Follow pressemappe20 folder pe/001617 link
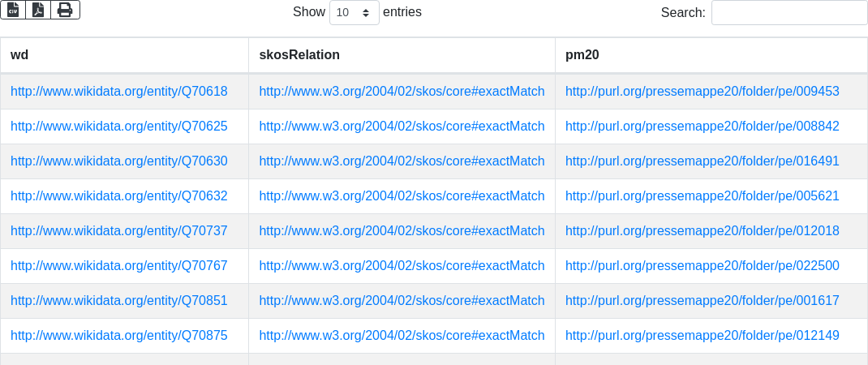 (702, 301)
